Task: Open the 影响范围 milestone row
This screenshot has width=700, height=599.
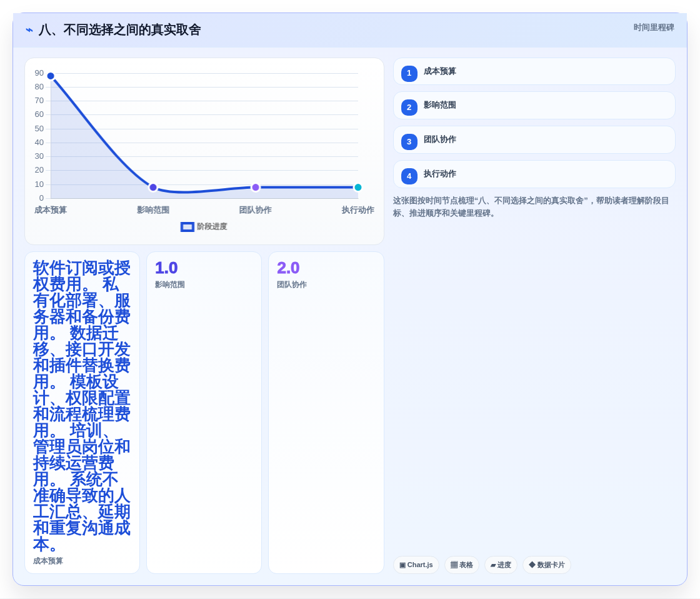Action: point(534,106)
